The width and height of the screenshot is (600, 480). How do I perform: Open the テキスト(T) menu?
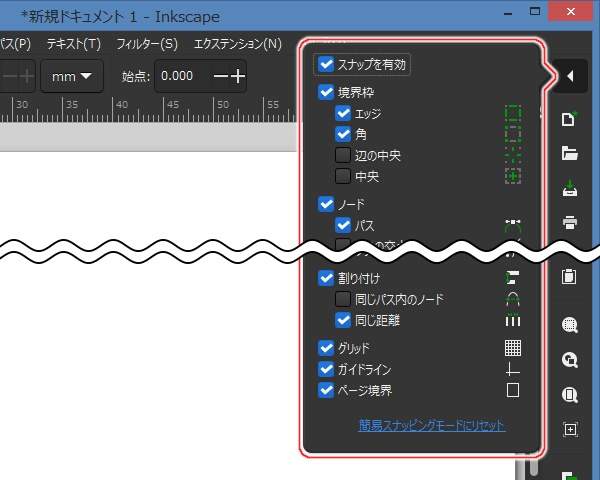73,44
